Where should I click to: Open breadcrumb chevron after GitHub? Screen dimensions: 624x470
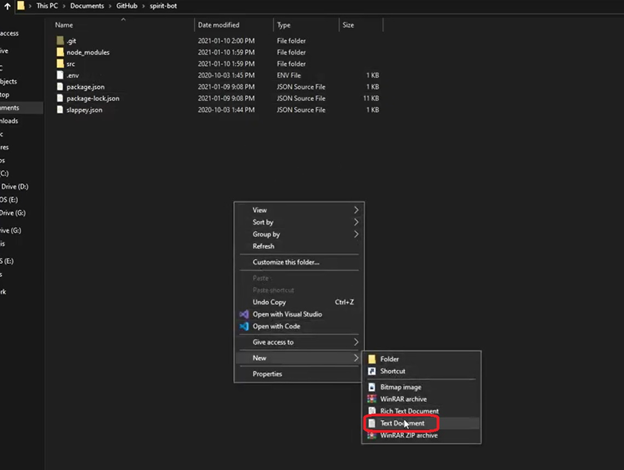[144, 6]
